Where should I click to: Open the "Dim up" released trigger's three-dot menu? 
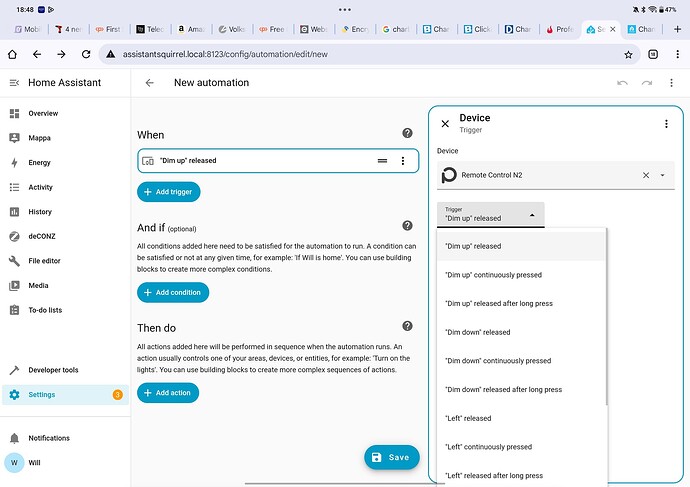pyautogui.click(x=403, y=160)
